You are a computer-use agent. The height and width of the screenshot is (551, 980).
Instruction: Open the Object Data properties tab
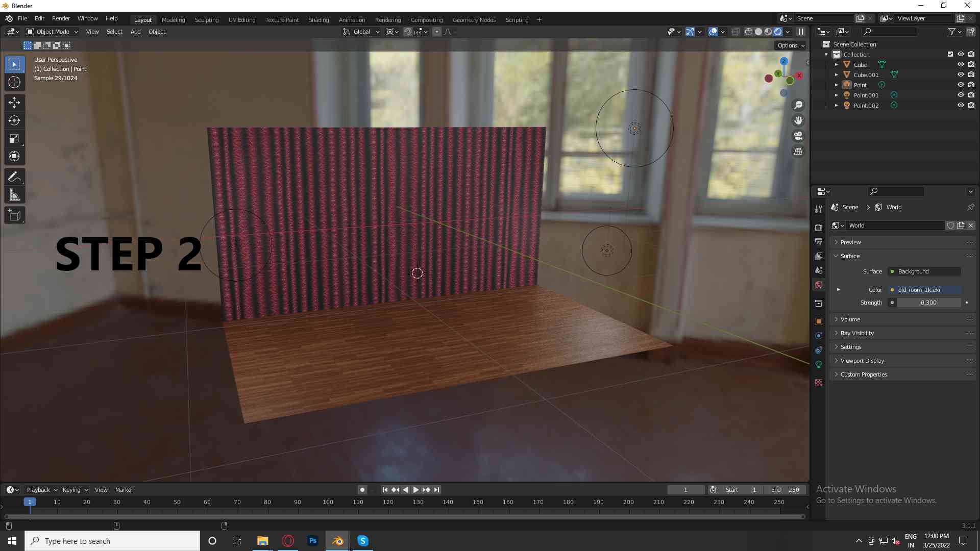click(819, 364)
